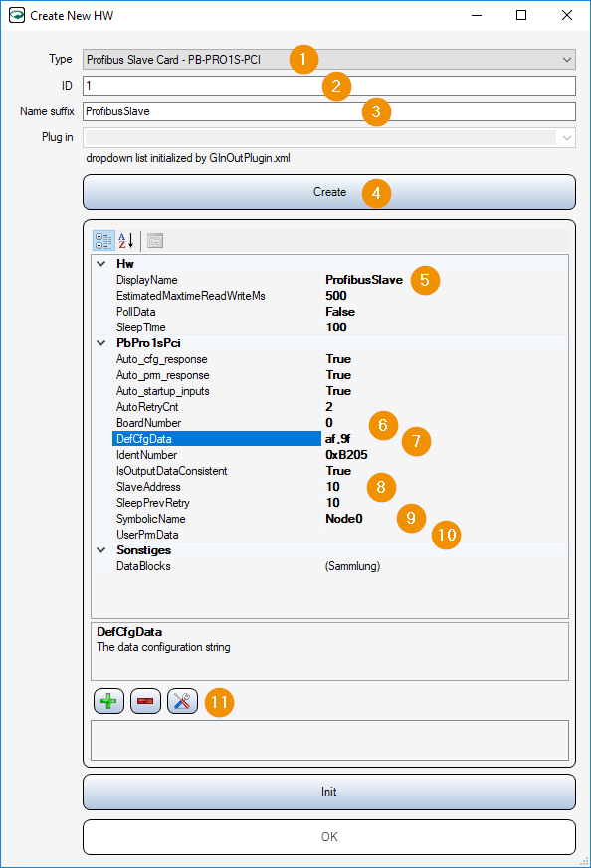
Task: Click the Create New HW window app icon
Action: point(17,15)
